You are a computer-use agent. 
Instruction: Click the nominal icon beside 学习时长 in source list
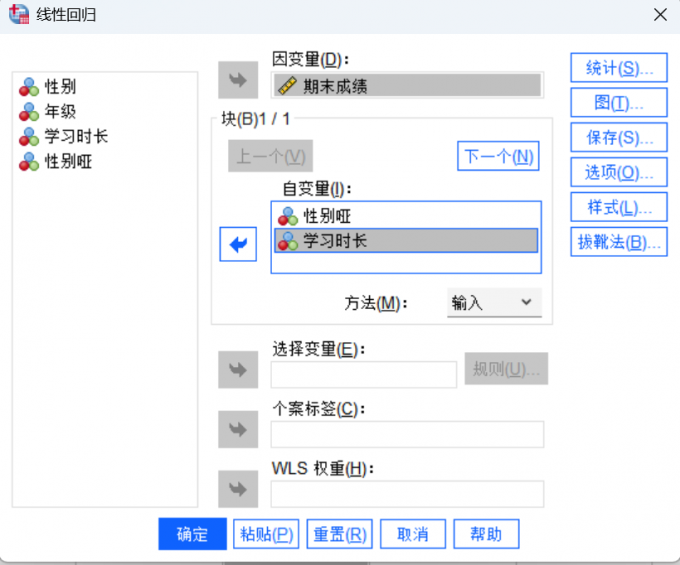tap(29, 137)
